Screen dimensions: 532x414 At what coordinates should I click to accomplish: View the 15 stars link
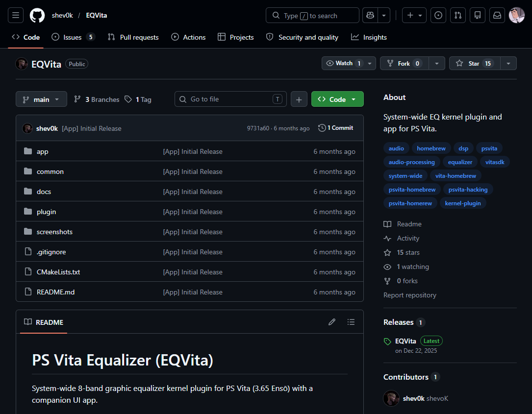tap(402, 253)
